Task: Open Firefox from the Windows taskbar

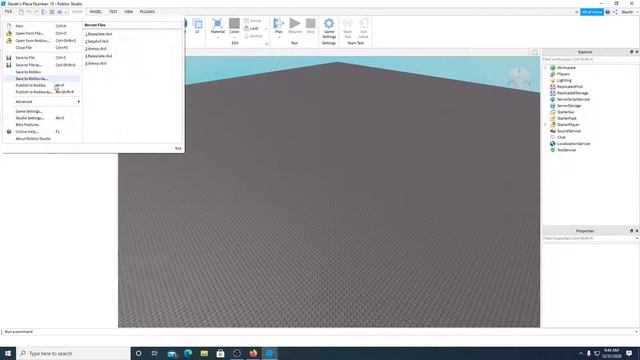Action: point(253,353)
